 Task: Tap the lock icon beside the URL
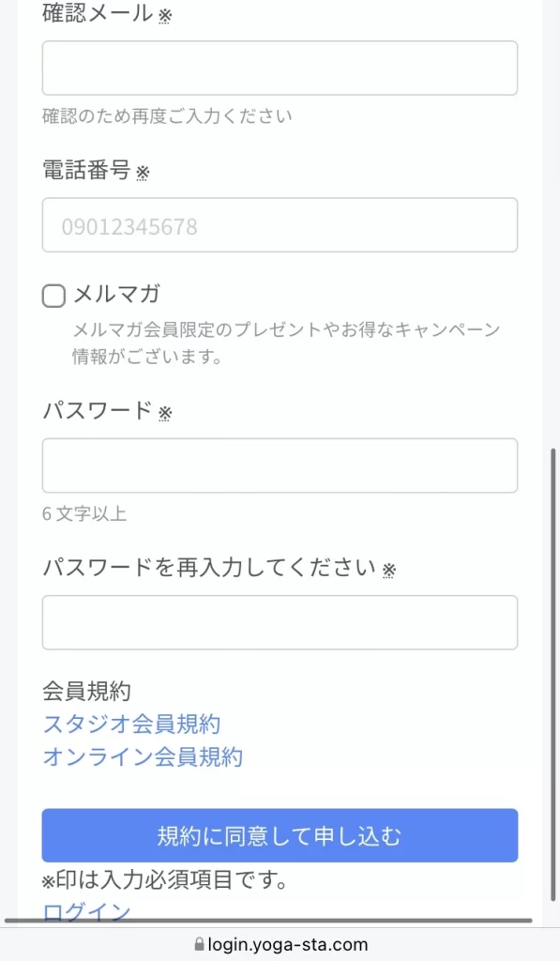[199, 944]
